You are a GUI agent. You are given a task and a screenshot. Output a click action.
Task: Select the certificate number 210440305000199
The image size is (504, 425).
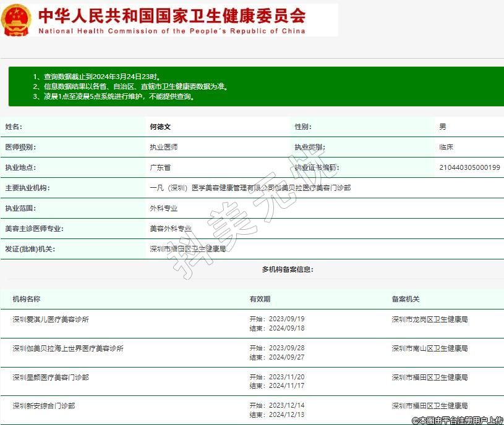469,167
